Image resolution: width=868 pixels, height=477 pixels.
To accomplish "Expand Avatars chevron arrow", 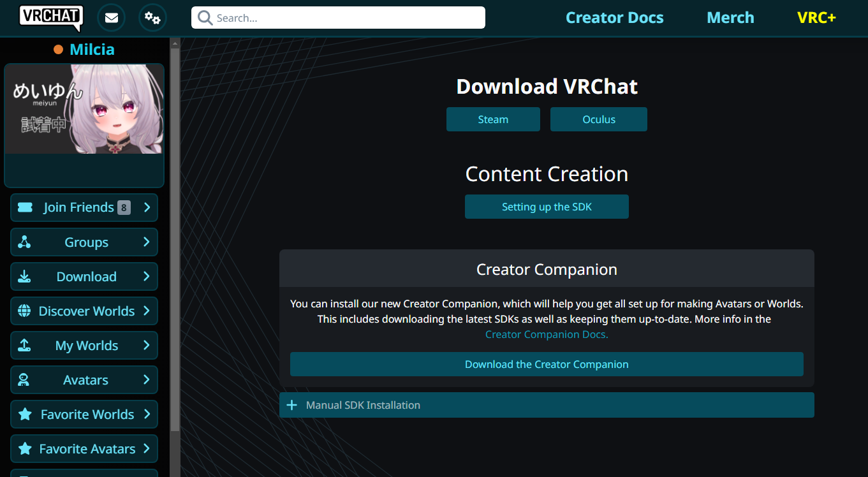I will pyautogui.click(x=147, y=379).
